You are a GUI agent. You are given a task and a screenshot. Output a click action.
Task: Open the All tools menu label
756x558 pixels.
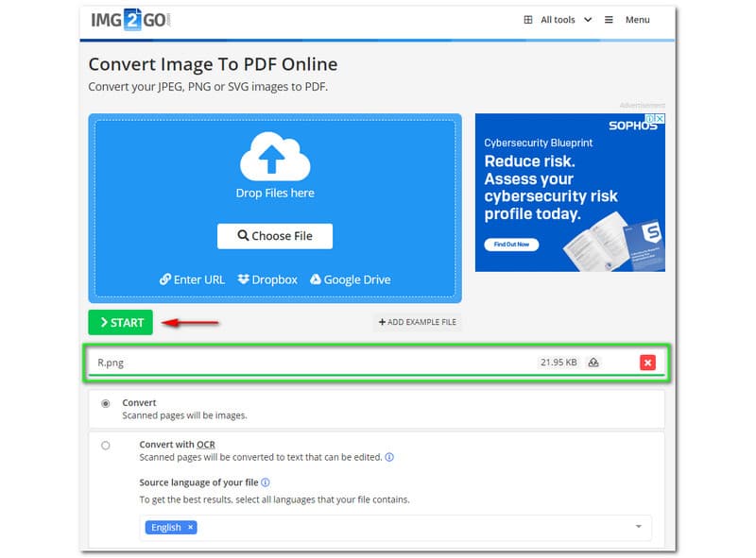point(558,20)
